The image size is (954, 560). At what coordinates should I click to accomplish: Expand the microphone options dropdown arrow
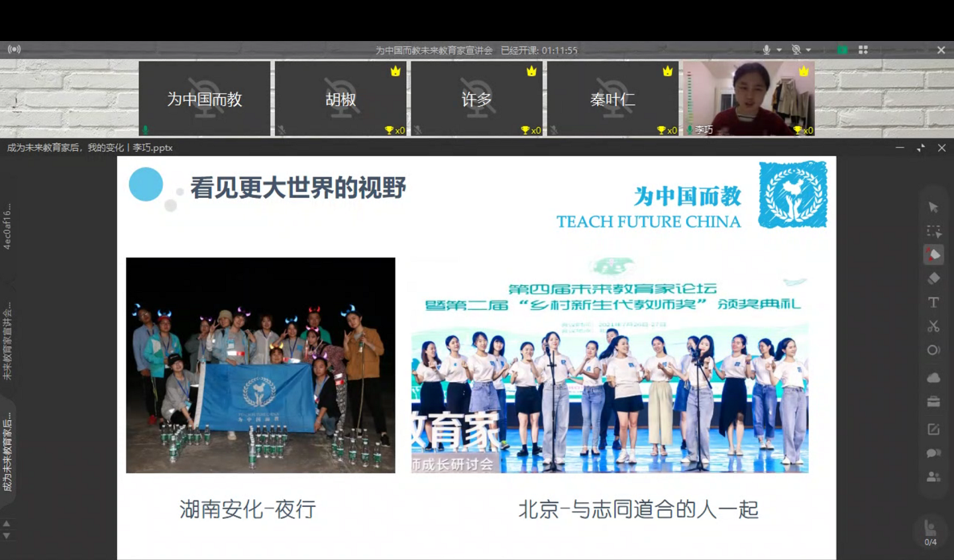click(x=779, y=50)
